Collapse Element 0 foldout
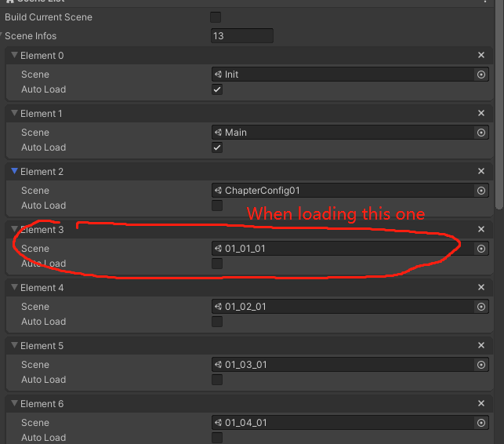 tap(14, 55)
